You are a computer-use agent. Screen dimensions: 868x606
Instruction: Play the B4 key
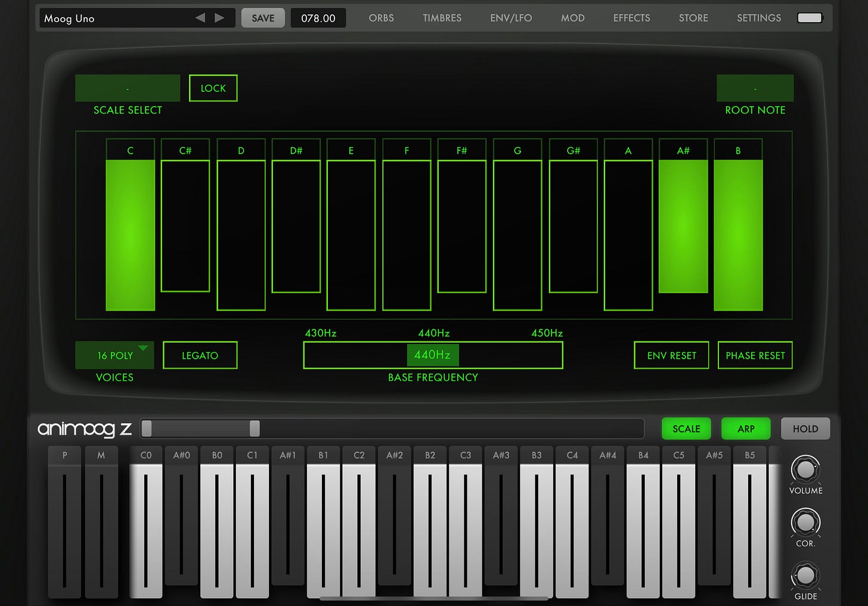643,522
